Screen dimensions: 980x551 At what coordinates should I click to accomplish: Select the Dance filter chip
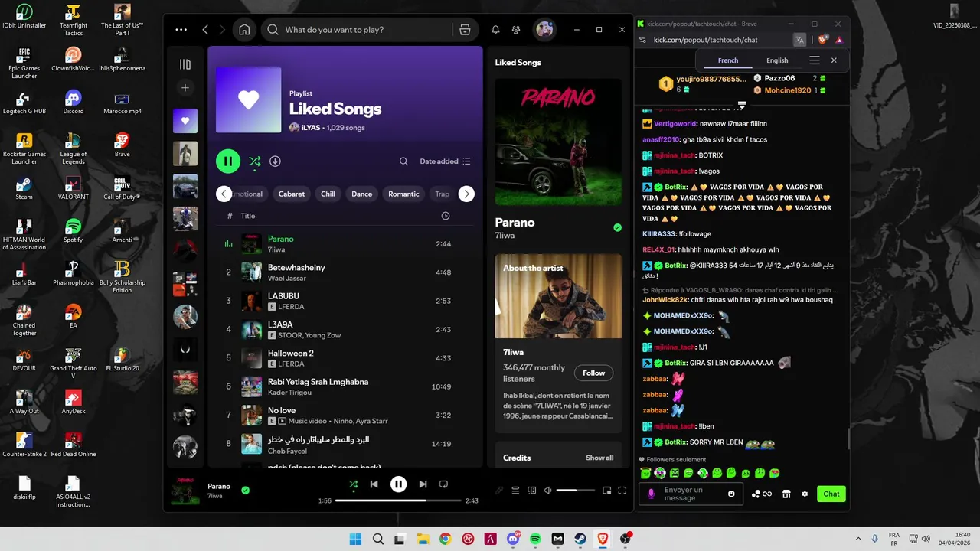coord(361,194)
